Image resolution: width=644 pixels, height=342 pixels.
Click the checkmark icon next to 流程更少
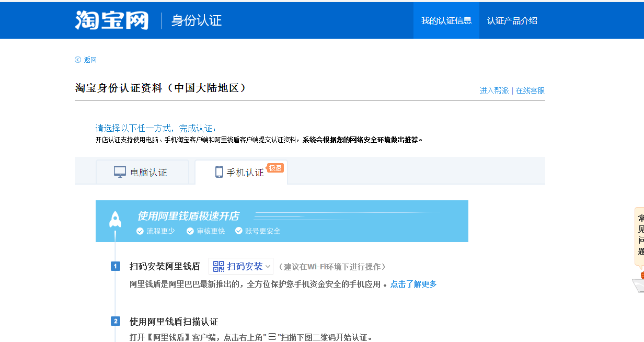point(140,231)
